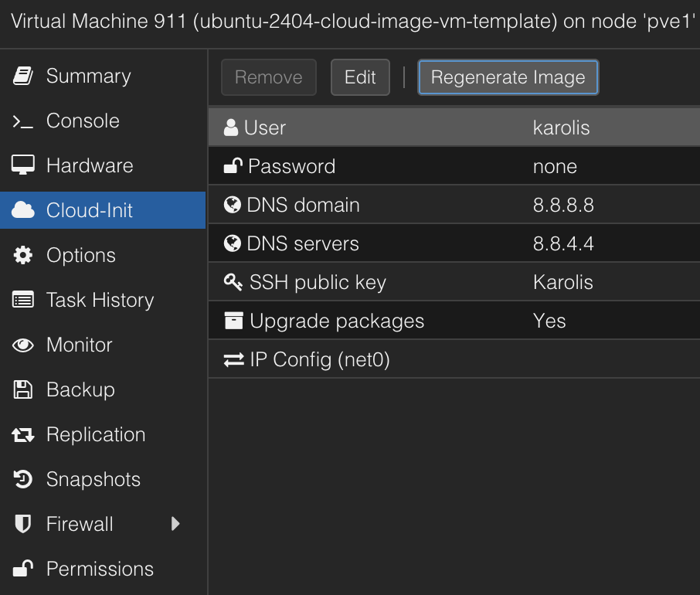The height and width of the screenshot is (595, 700).
Task: Click the Summary notebook icon in the sidebar
Action: coord(23,76)
